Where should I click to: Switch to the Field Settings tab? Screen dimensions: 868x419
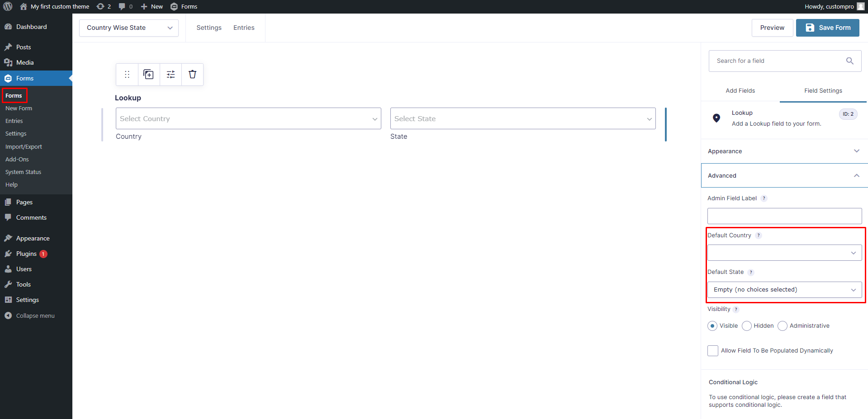coord(823,90)
